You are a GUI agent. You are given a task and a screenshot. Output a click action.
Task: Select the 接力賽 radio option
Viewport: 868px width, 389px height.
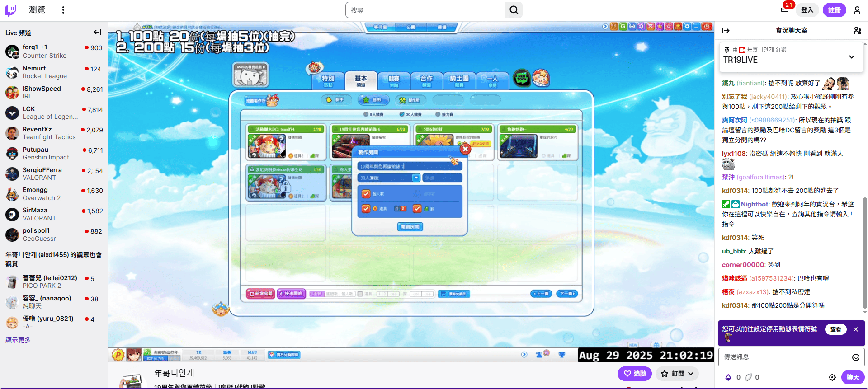438,114
